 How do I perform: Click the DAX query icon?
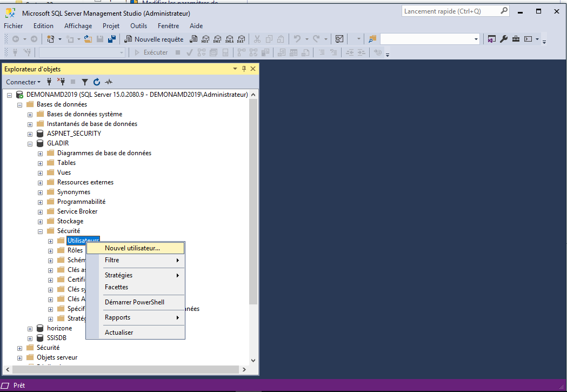pyautogui.click(x=241, y=39)
